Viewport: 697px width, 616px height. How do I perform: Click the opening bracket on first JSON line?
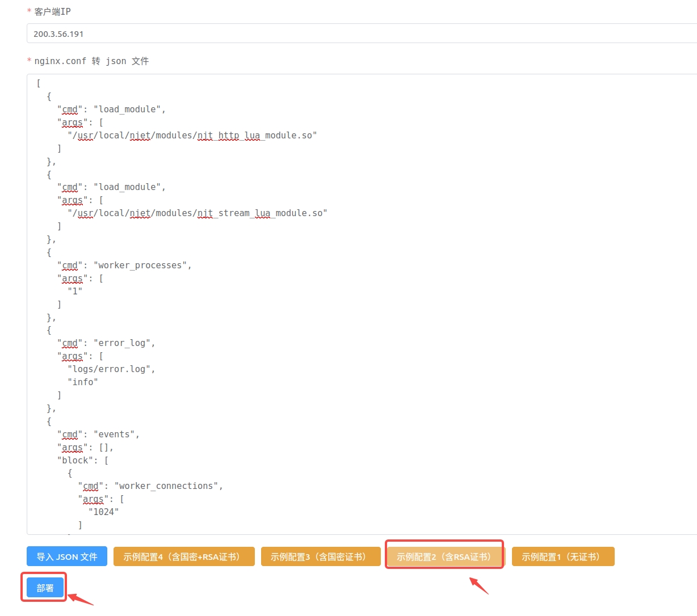point(39,83)
